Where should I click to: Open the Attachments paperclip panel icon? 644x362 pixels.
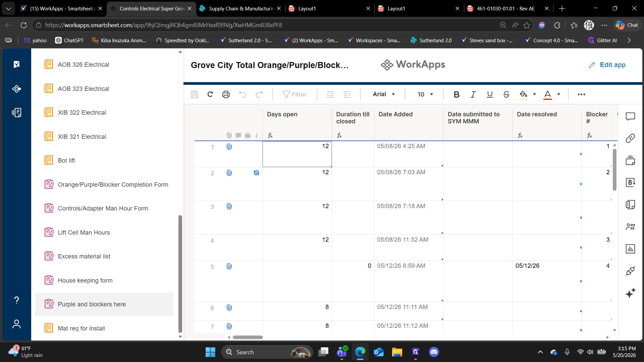(630, 138)
